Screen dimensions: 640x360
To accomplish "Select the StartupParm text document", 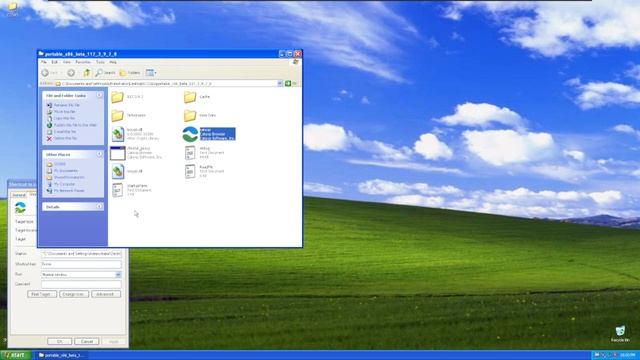I will (131, 190).
